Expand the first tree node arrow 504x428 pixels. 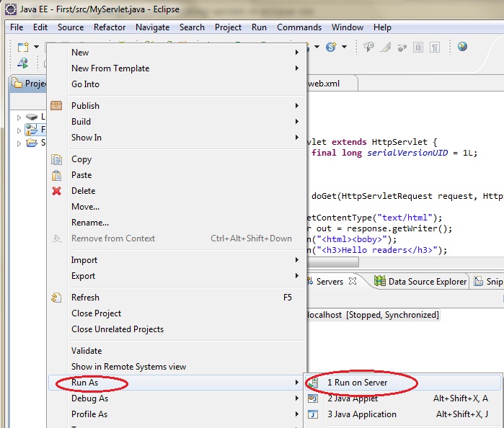(19, 117)
